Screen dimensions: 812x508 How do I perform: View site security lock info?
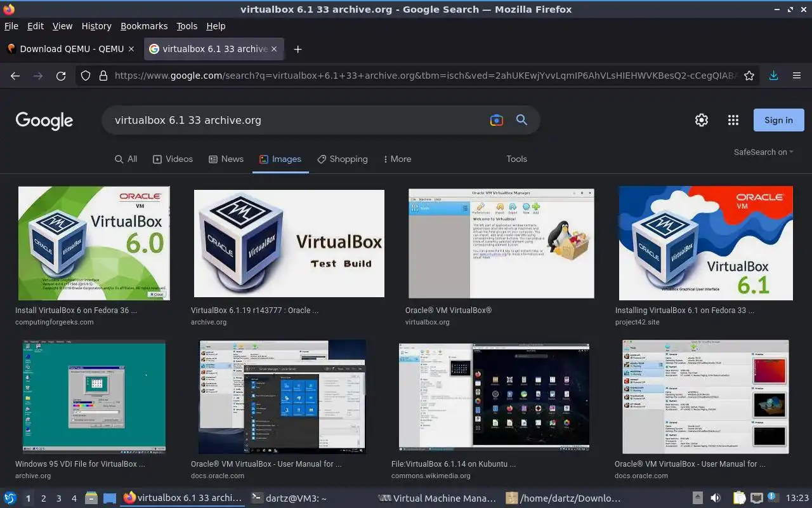[x=103, y=76]
